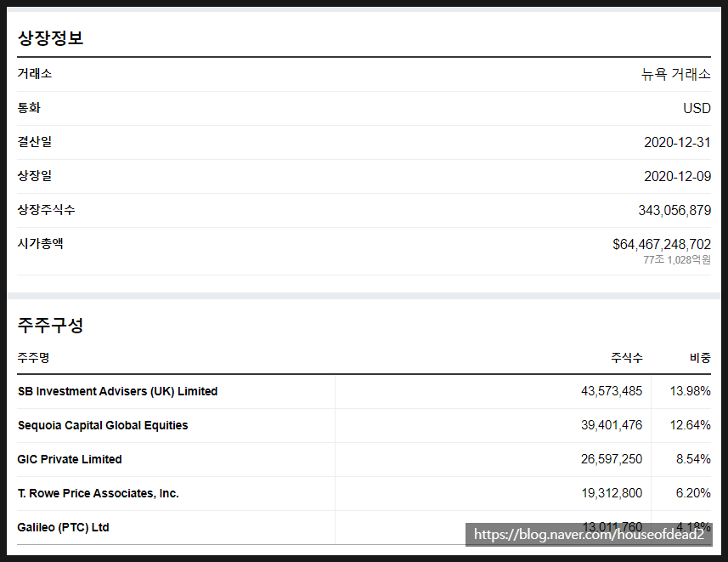The height and width of the screenshot is (562, 728).
Task: Select the 거래소 row label
Action: click(34, 73)
